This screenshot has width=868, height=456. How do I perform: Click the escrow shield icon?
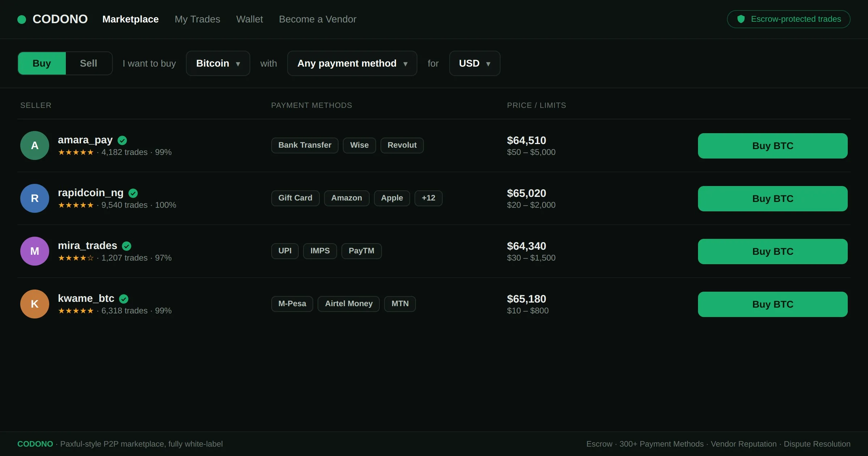741,19
